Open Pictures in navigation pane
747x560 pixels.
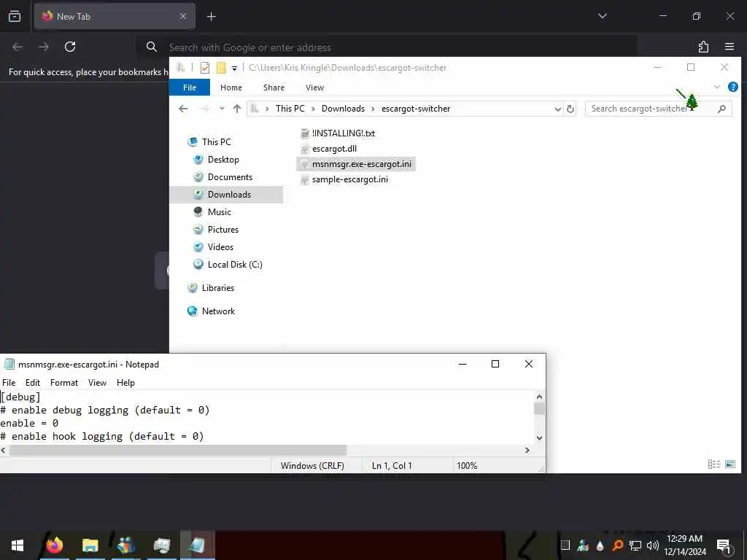click(223, 230)
